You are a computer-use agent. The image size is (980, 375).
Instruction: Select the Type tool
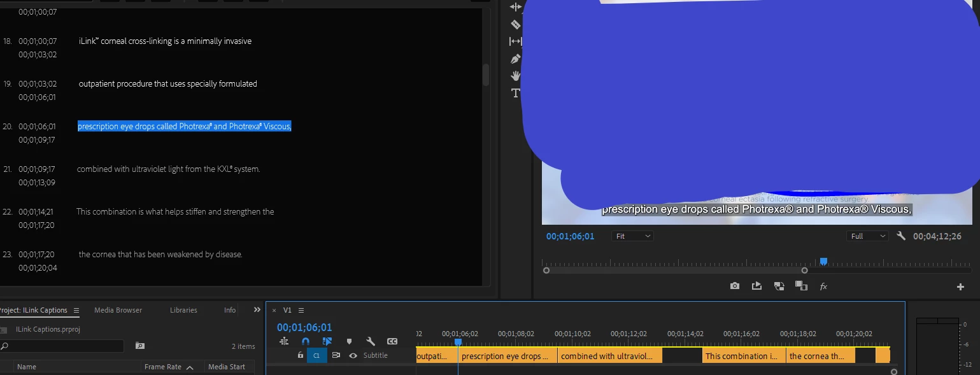(x=516, y=93)
